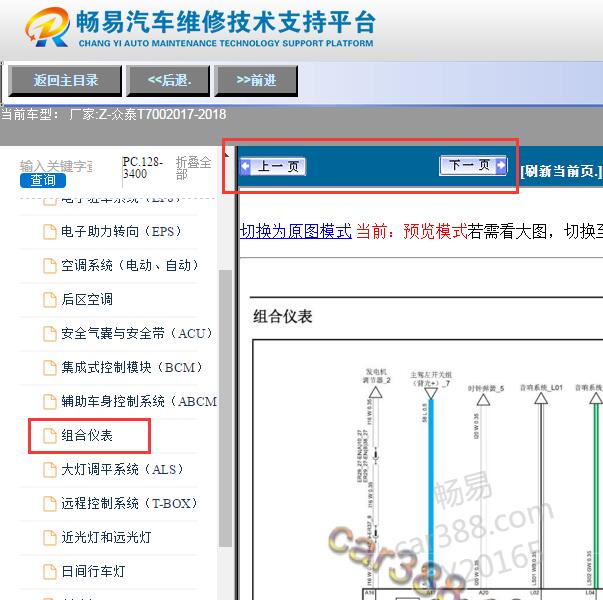This screenshot has height=600, width=603.
Task: Open 后区空调 tree item
Action: point(87,299)
